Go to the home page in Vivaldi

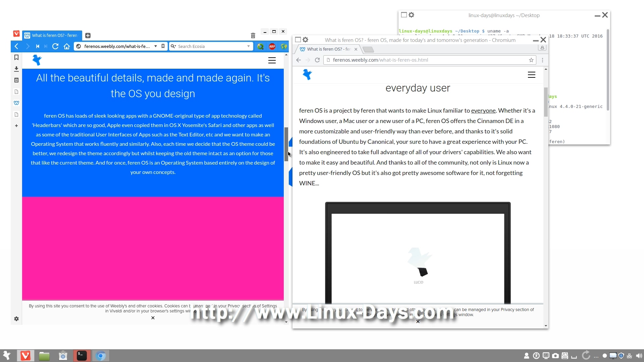pos(67,46)
